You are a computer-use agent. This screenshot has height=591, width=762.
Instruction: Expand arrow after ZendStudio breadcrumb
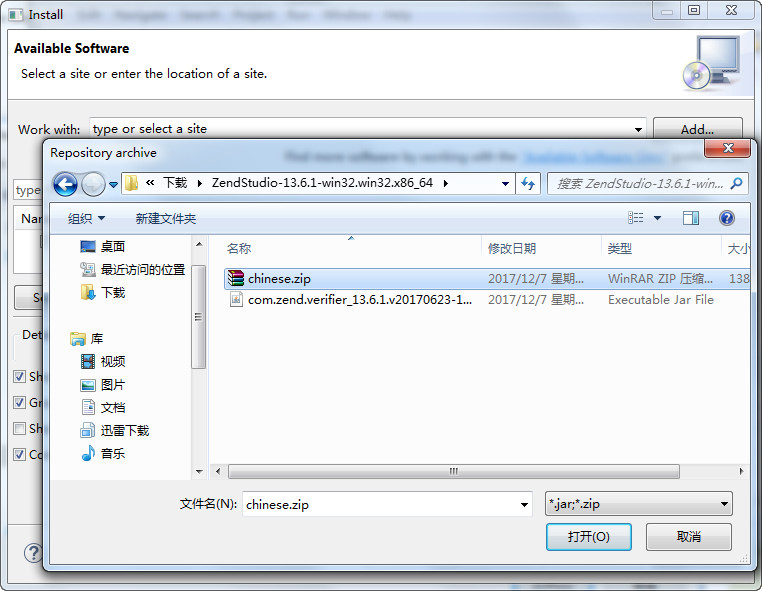tap(446, 183)
